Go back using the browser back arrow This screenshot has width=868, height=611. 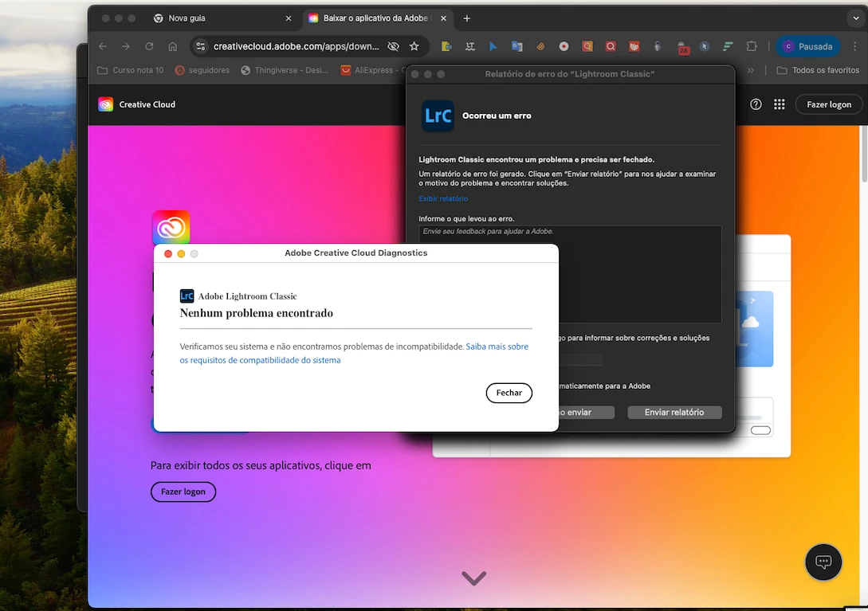click(102, 46)
